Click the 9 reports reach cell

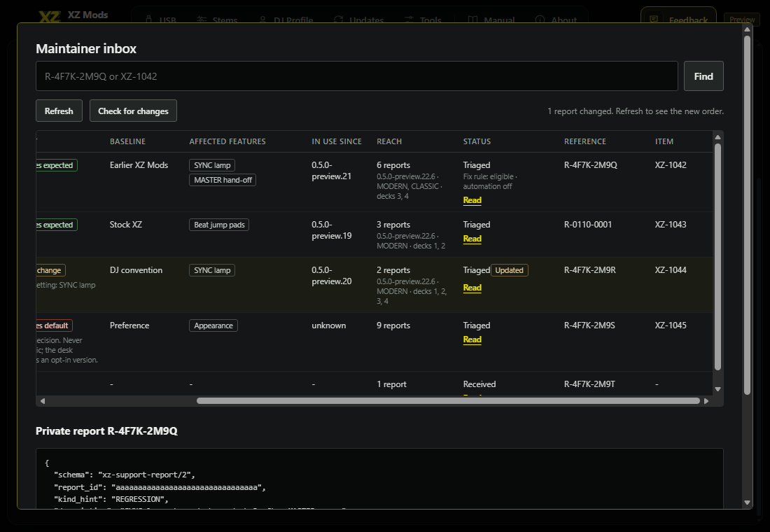point(393,325)
